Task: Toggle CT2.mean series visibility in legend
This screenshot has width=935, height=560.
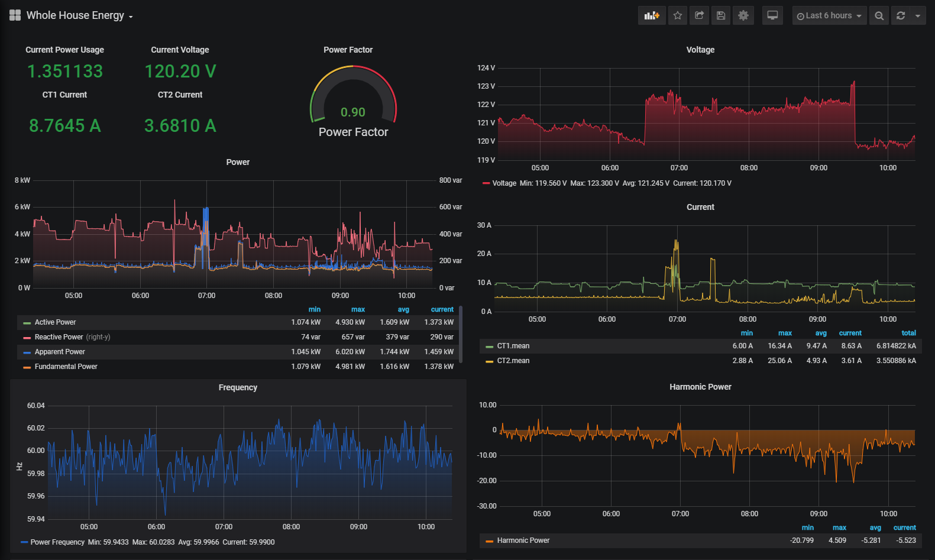Action: 513,361
